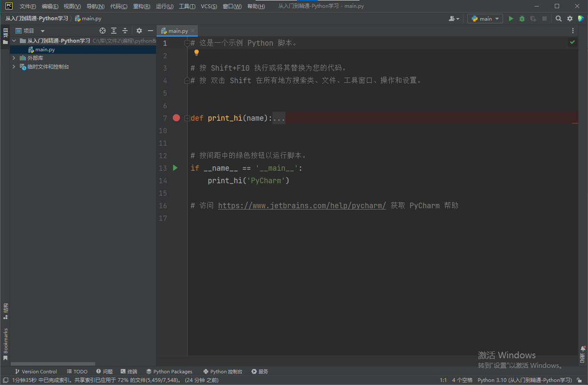Click the tool windows quick-access icon in status bar
The image size is (588, 385).
5,380
